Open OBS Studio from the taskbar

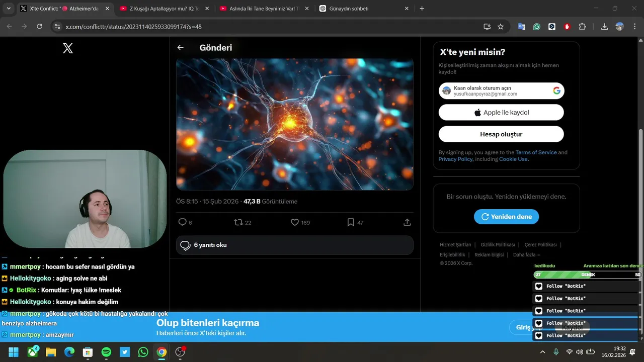tap(180, 352)
